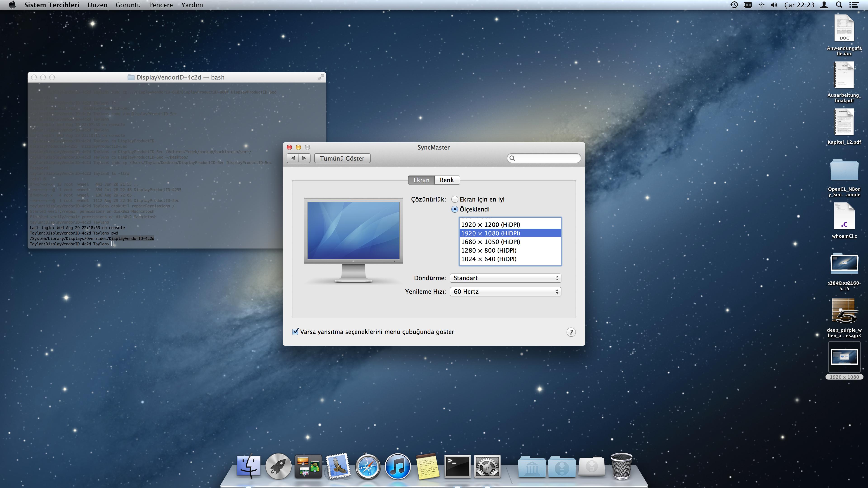Image resolution: width=868 pixels, height=488 pixels.
Task: Open Yenileme Hızı 60 Hertz dropdown
Action: (x=505, y=292)
